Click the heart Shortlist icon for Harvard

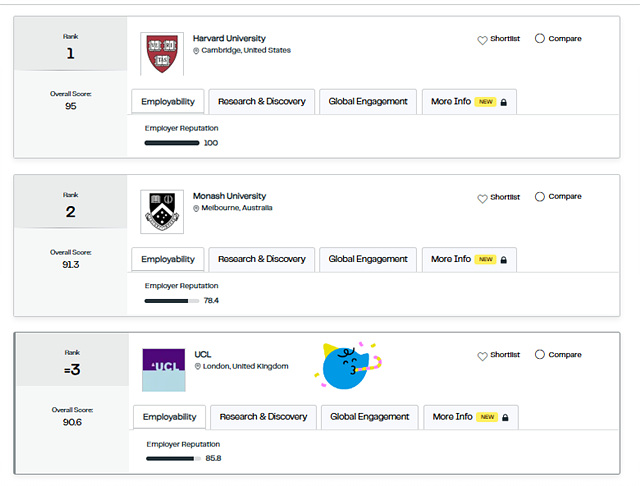482,40
